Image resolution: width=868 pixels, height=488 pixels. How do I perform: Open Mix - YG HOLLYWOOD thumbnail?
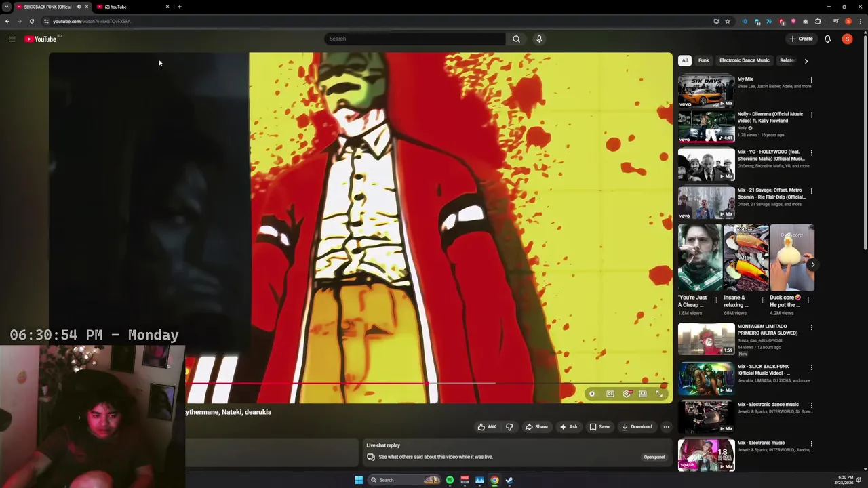(x=706, y=166)
